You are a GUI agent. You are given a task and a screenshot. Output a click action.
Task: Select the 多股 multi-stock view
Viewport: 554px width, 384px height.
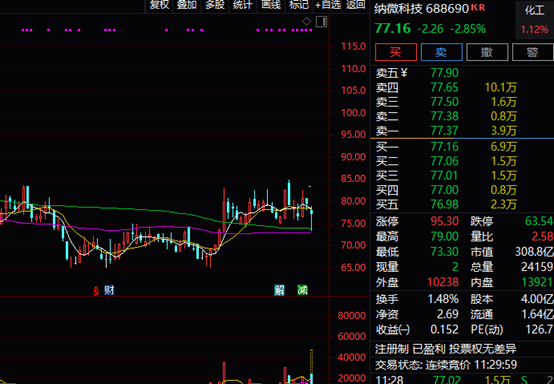click(x=215, y=5)
